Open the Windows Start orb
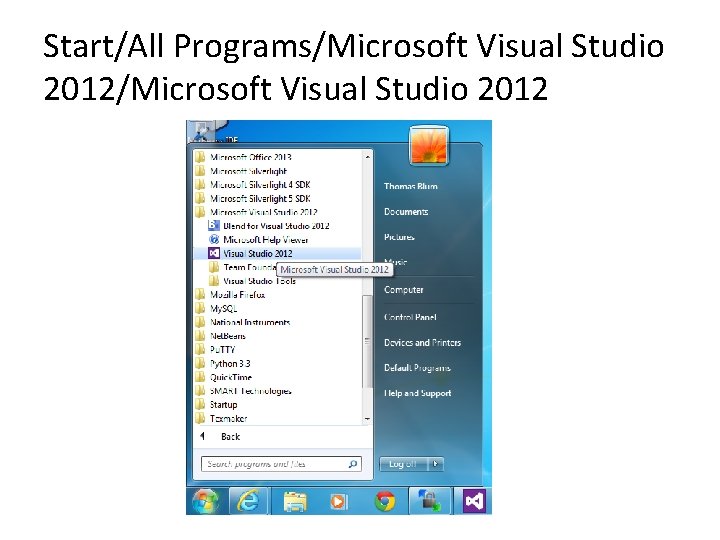 point(205,501)
